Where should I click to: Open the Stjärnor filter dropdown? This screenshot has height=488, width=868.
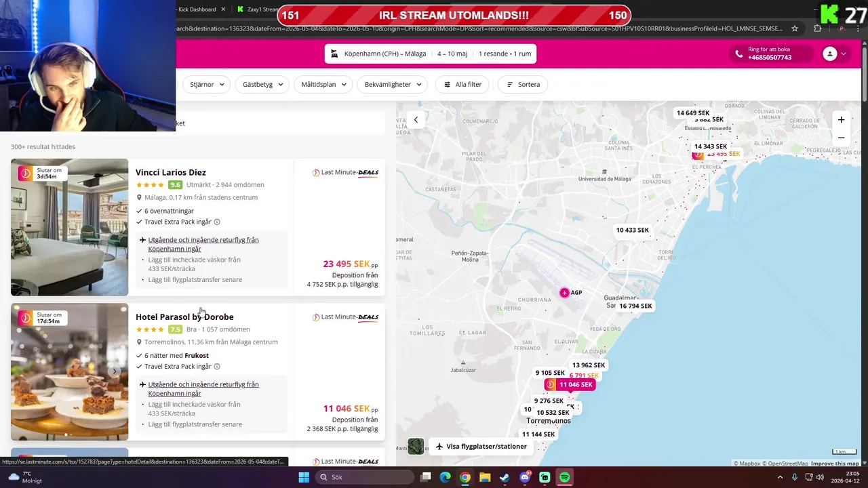pos(206,85)
